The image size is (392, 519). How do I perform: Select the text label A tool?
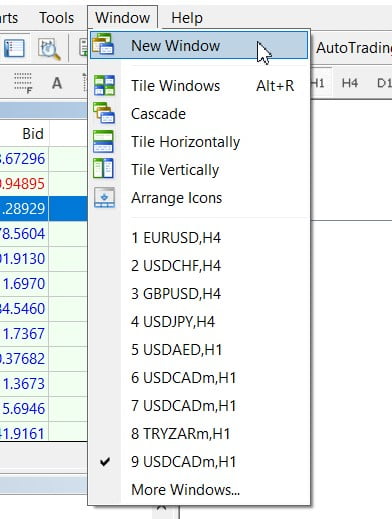[x=57, y=83]
